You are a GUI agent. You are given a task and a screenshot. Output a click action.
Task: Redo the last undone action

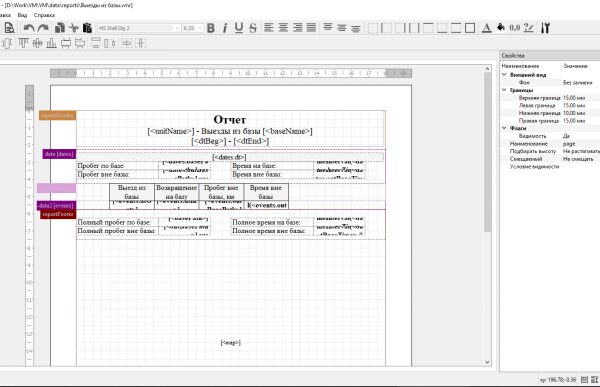(43, 28)
